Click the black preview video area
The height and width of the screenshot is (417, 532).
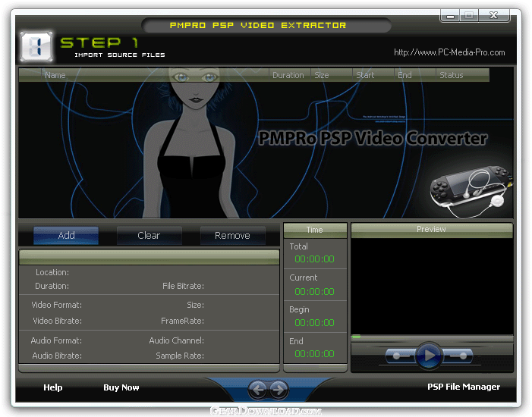432,287
